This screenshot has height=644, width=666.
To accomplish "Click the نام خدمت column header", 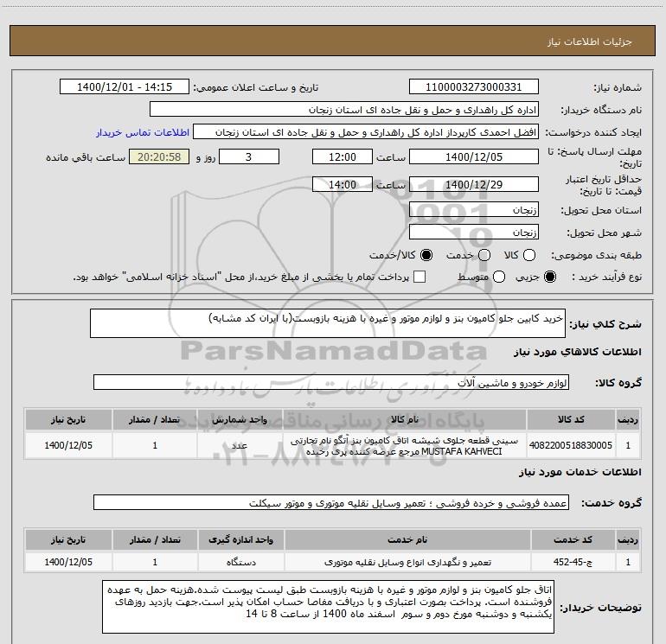I will tap(407, 539).
